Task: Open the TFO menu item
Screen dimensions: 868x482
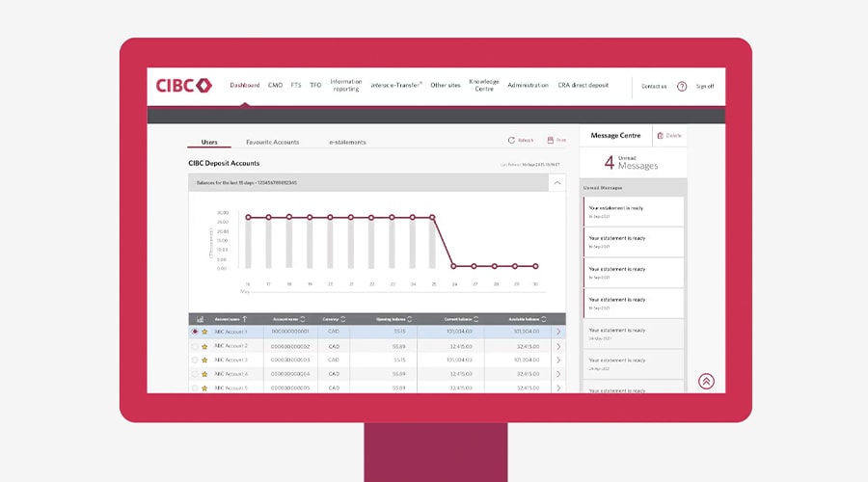Action: point(315,85)
